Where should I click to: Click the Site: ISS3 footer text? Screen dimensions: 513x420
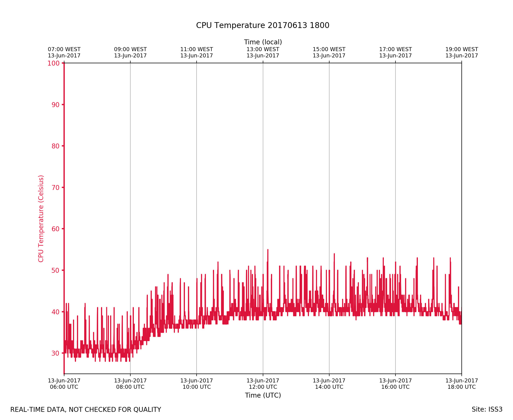click(x=487, y=409)
